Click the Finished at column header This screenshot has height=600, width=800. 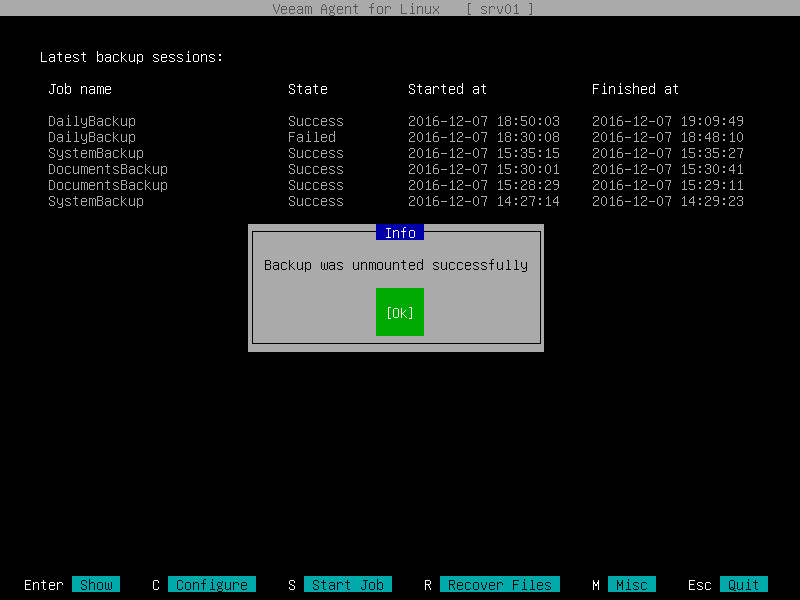click(635, 89)
